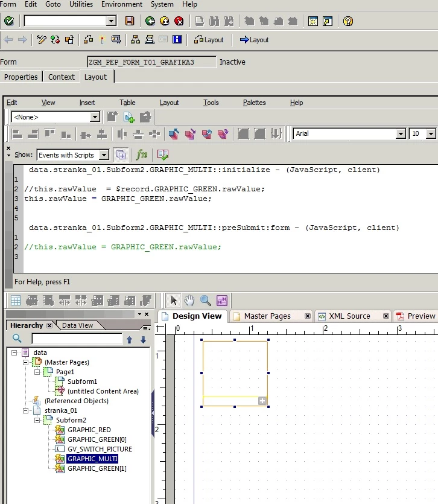Click the Bring to Front icon
This screenshot has height=504, width=438.
[174, 134]
